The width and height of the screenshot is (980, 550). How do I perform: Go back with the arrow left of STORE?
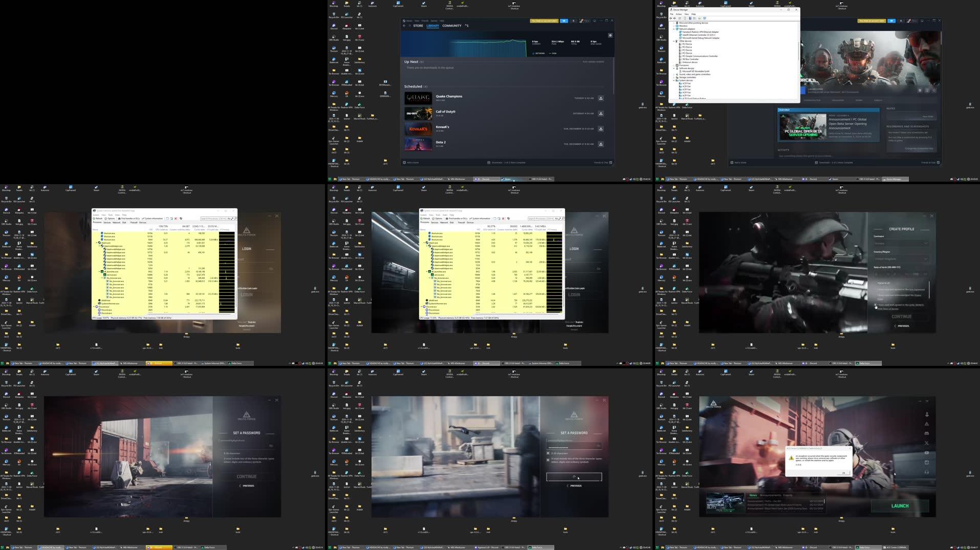[x=404, y=26]
